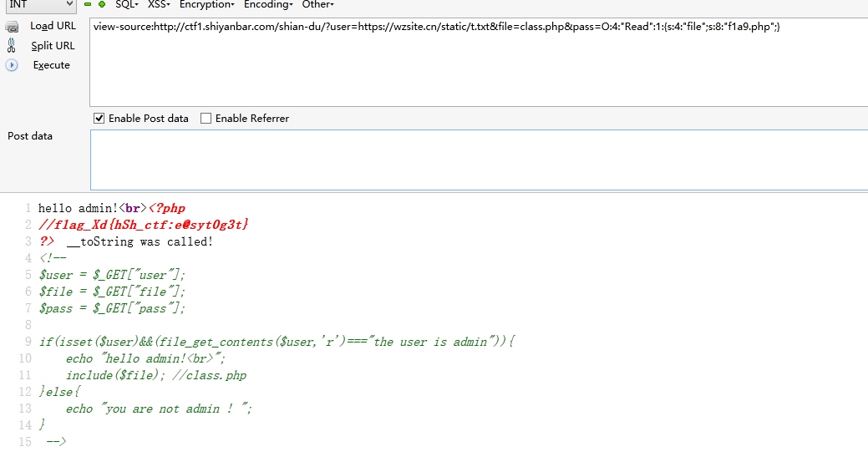
Task: Click the '$user = $_GET["user"];' line
Action: click(112, 275)
